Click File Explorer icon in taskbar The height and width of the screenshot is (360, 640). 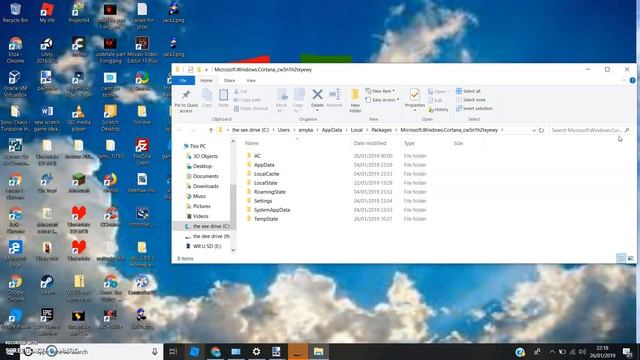point(318,351)
